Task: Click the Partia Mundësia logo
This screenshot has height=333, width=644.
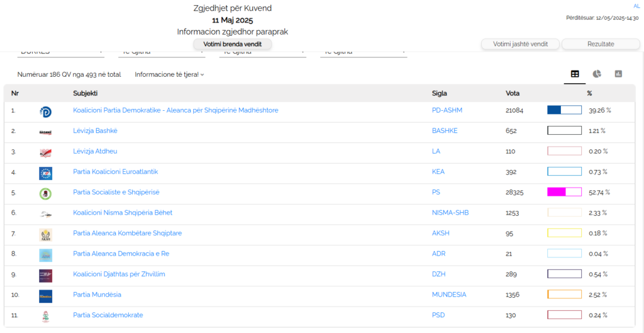Action: point(45,296)
